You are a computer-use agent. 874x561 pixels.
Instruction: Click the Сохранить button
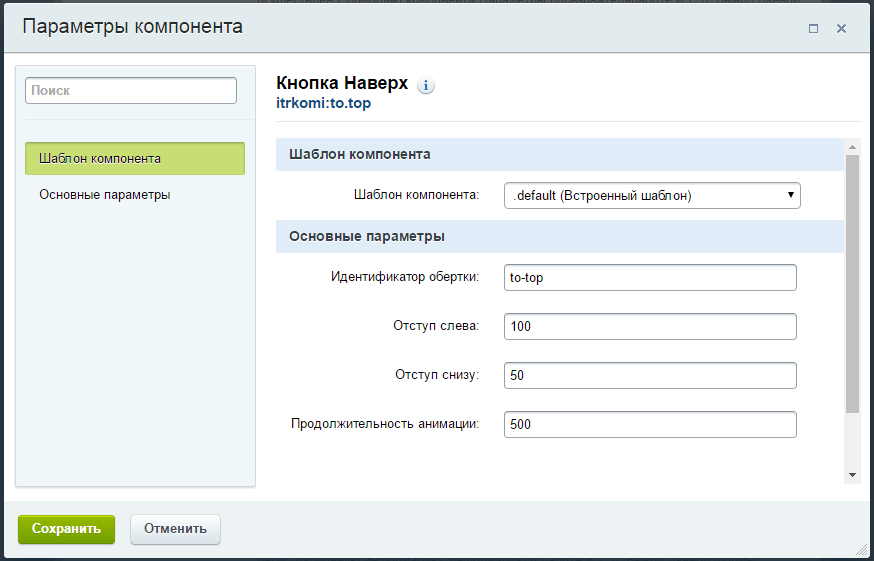pos(66,529)
